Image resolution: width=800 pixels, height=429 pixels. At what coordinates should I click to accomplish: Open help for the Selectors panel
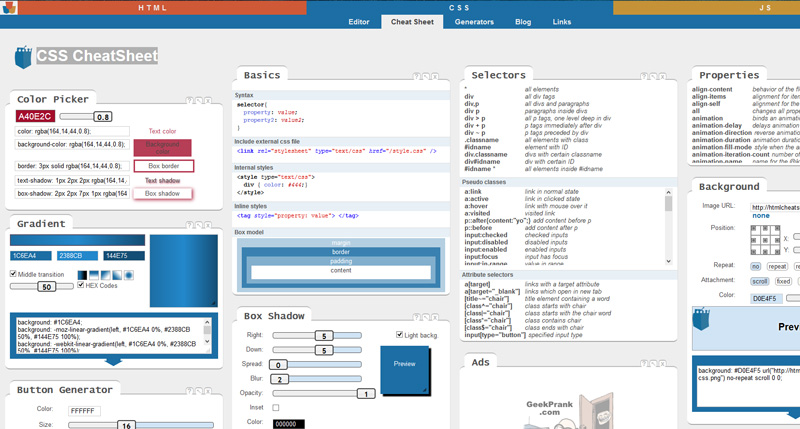click(644, 77)
